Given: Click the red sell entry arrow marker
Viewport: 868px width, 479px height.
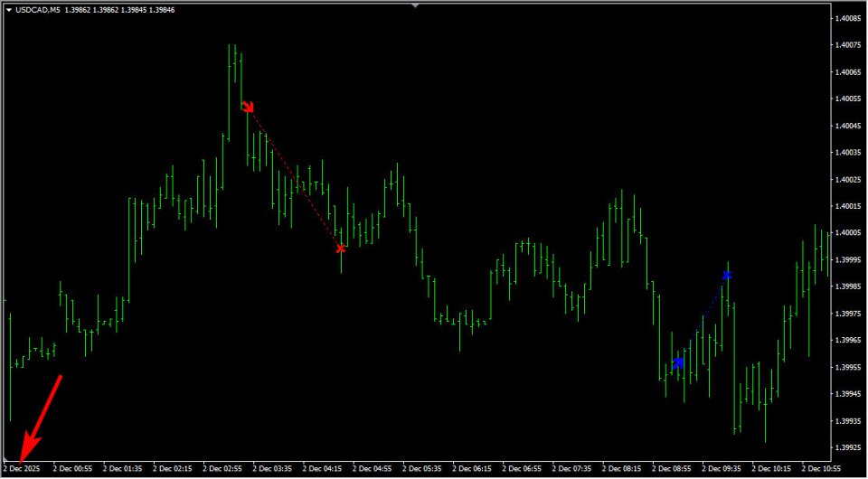Looking at the screenshot, I should pyautogui.click(x=248, y=107).
